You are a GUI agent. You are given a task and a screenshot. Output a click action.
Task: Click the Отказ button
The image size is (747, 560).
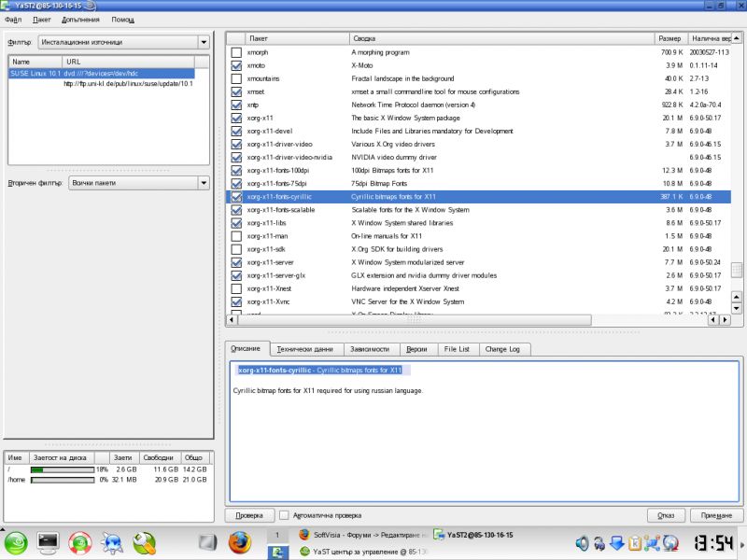(666, 515)
